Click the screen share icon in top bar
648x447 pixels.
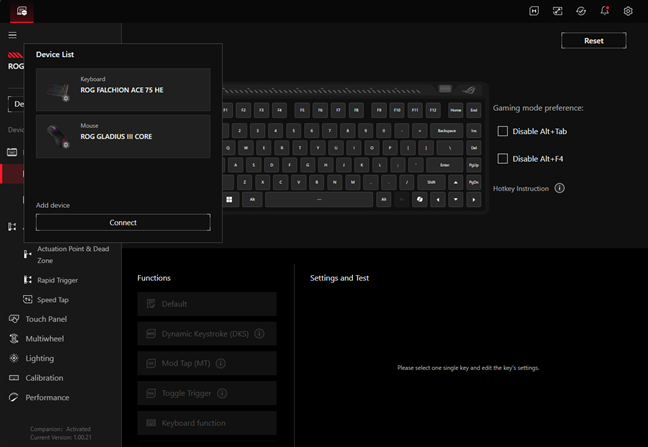(x=557, y=11)
